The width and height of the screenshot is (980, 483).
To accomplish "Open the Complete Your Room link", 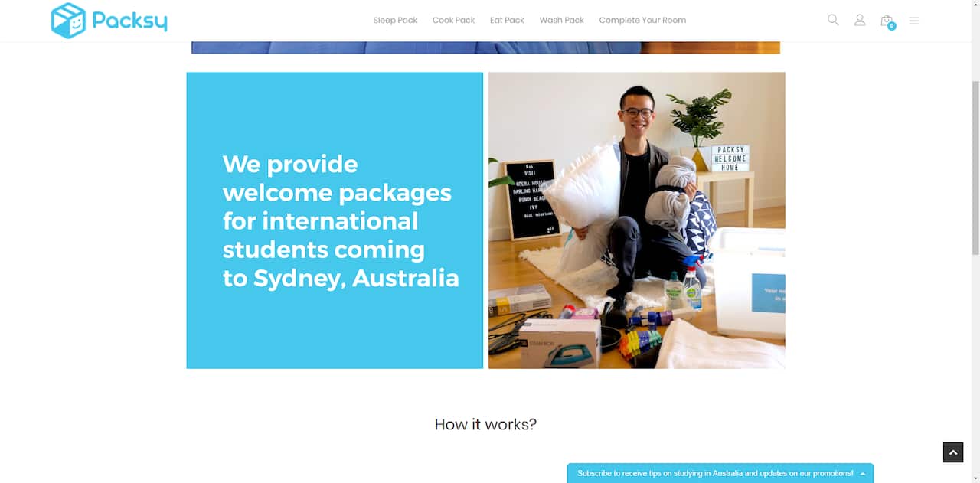I will click(x=642, y=21).
